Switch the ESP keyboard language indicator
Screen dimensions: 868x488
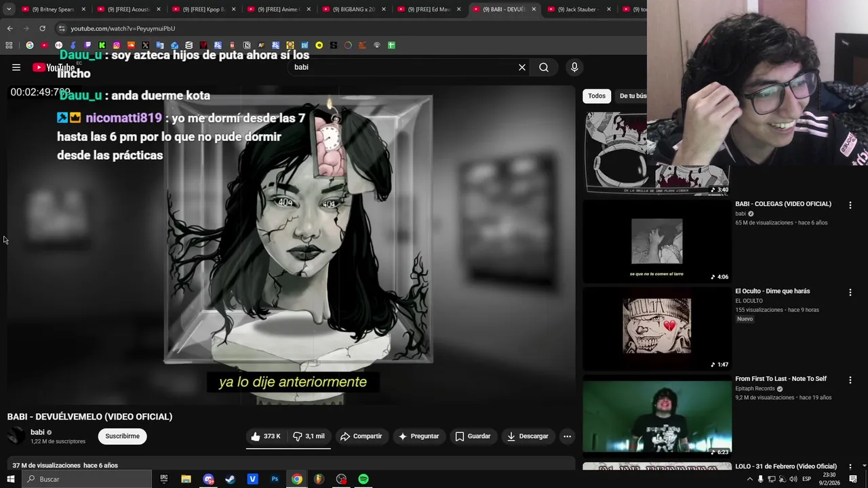pyautogui.click(x=806, y=479)
